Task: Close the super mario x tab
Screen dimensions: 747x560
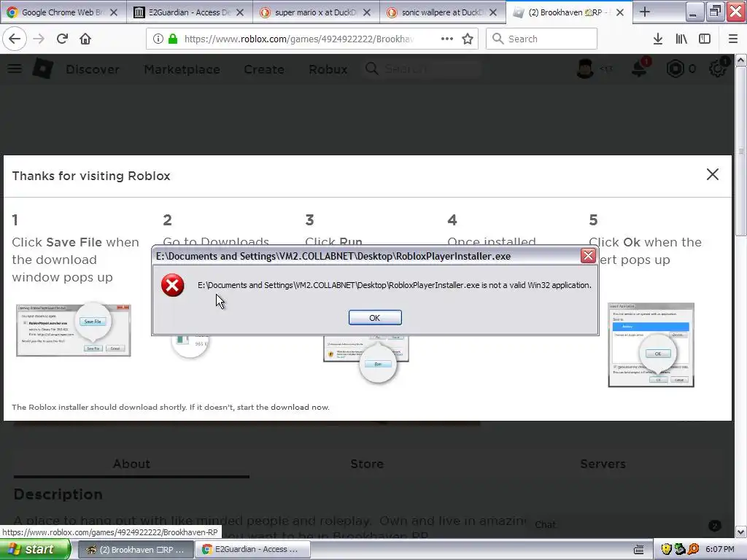Action: [367, 12]
